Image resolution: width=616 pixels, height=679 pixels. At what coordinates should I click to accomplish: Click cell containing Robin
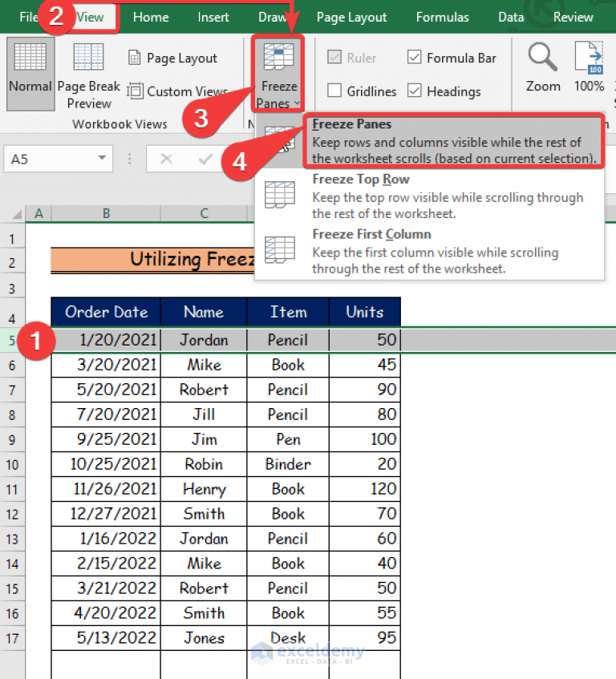click(204, 464)
